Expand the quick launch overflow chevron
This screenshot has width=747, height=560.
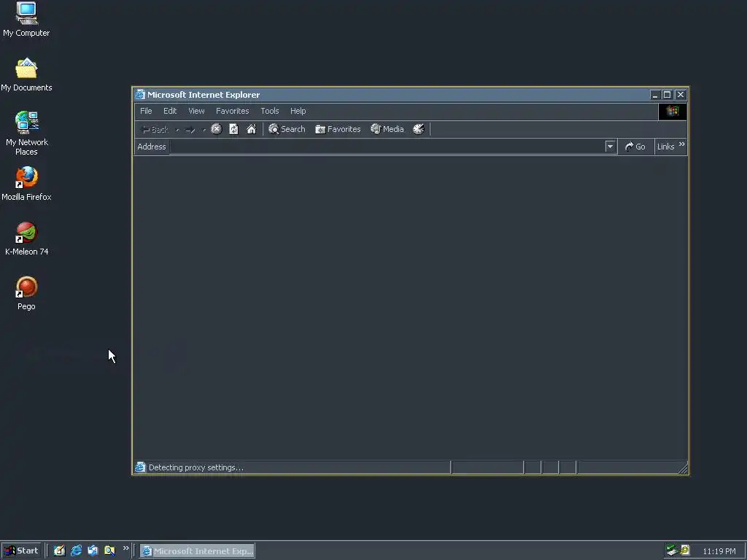pos(125,548)
